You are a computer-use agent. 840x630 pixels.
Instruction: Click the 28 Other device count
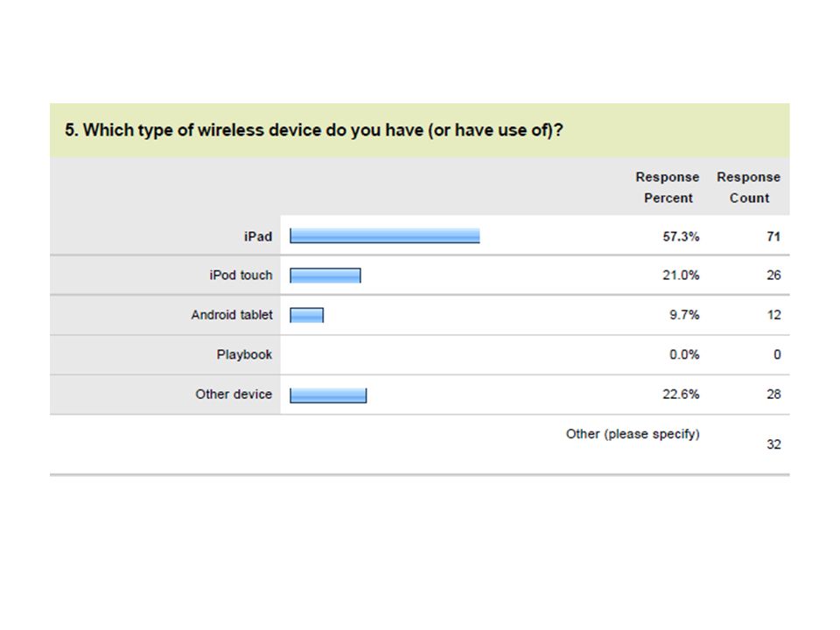tap(773, 395)
